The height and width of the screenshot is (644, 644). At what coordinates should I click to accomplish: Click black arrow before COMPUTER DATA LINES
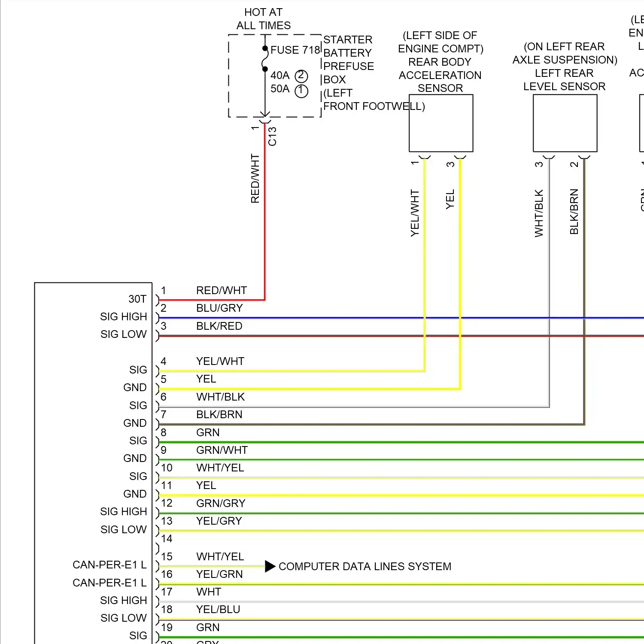point(270,567)
